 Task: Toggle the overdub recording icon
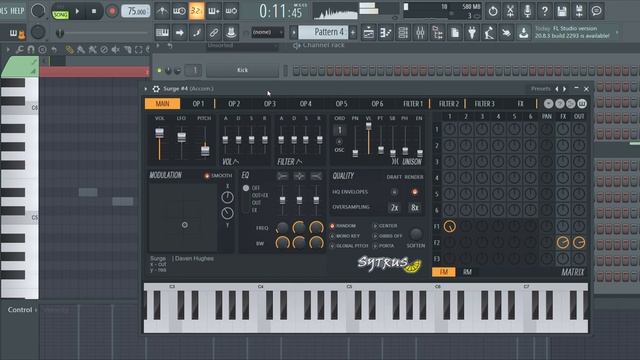click(214, 11)
